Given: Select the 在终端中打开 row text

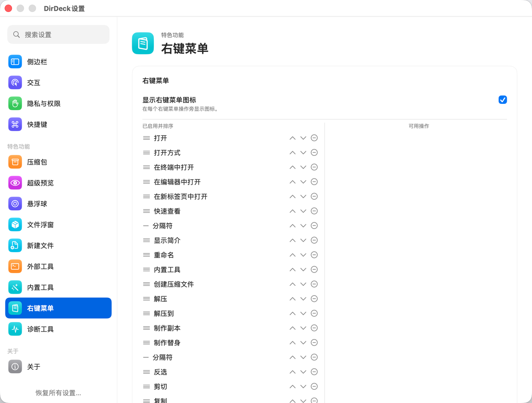Looking at the screenshot, I should [x=174, y=167].
